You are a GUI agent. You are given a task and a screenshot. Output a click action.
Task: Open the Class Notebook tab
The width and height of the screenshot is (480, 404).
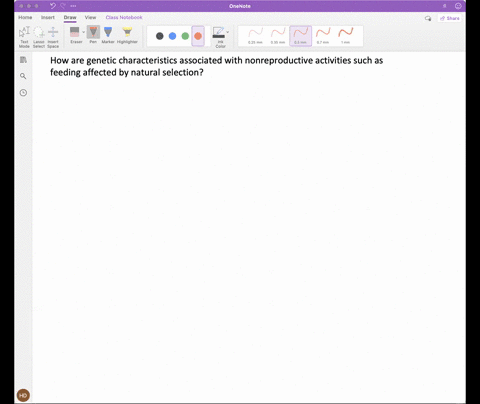pos(124,17)
